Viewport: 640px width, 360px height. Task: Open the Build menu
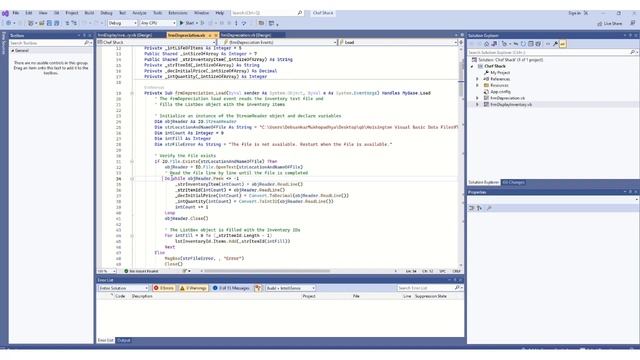pos(89,13)
